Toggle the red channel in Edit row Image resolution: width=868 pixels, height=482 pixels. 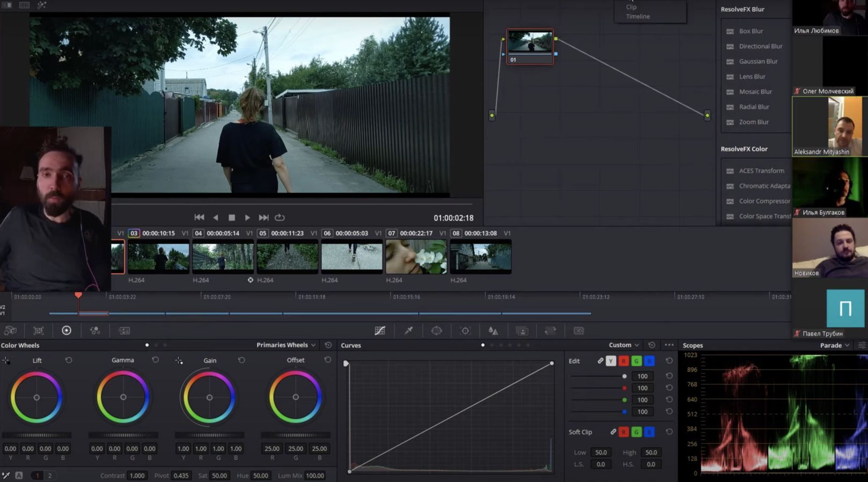click(x=623, y=361)
